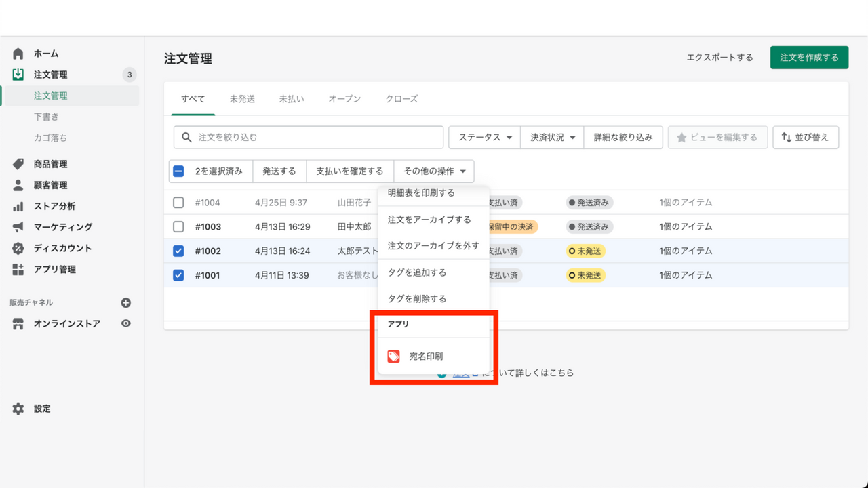This screenshot has height=488, width=868.
Task: Click the select-all orders checkbox
Action: (178, 171)
